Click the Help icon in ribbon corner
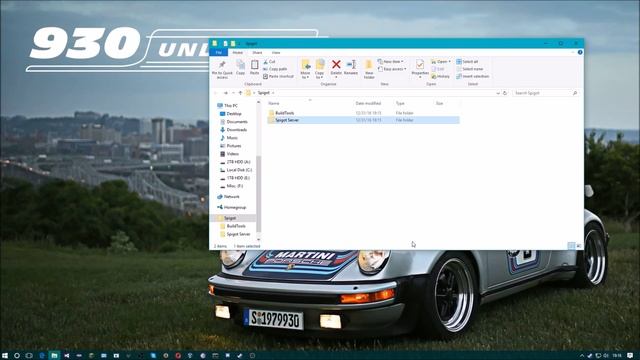Viewport: 640px width, 360px height. coord(580,52)
